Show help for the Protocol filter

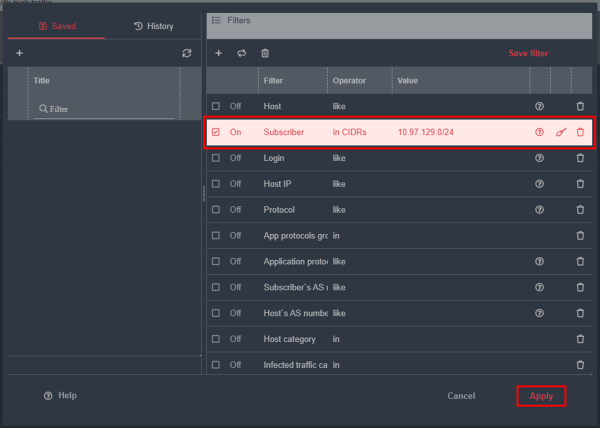point(539,210)
